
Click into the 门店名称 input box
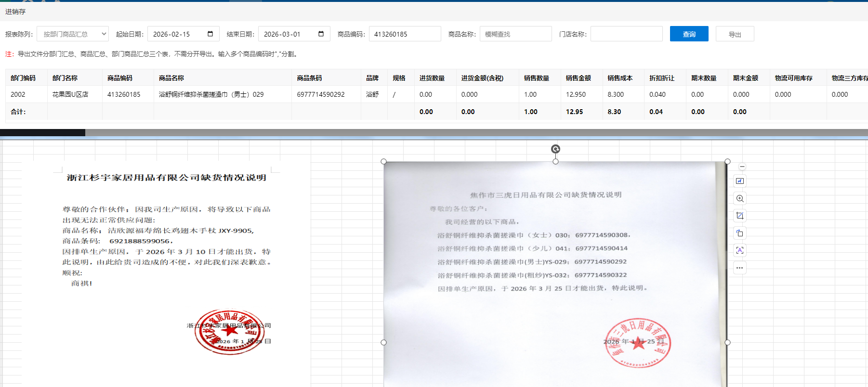click(x=626, y=34)
